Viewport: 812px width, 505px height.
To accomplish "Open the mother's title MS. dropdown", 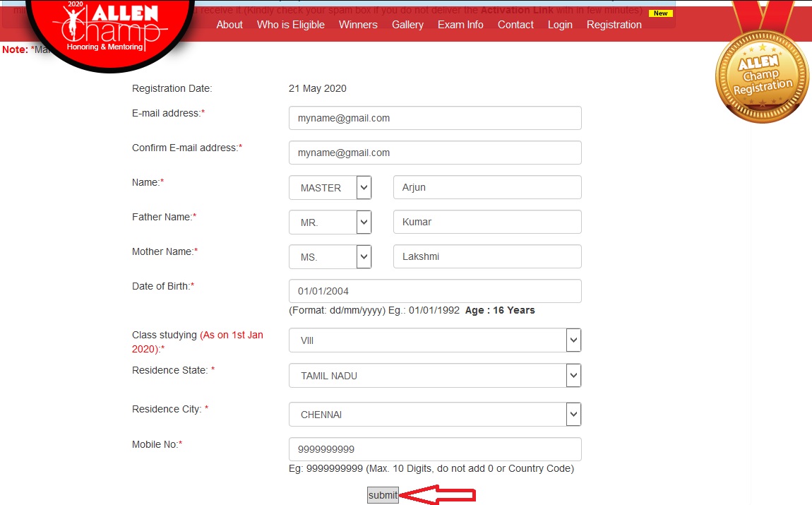I will tap(330, 257).
